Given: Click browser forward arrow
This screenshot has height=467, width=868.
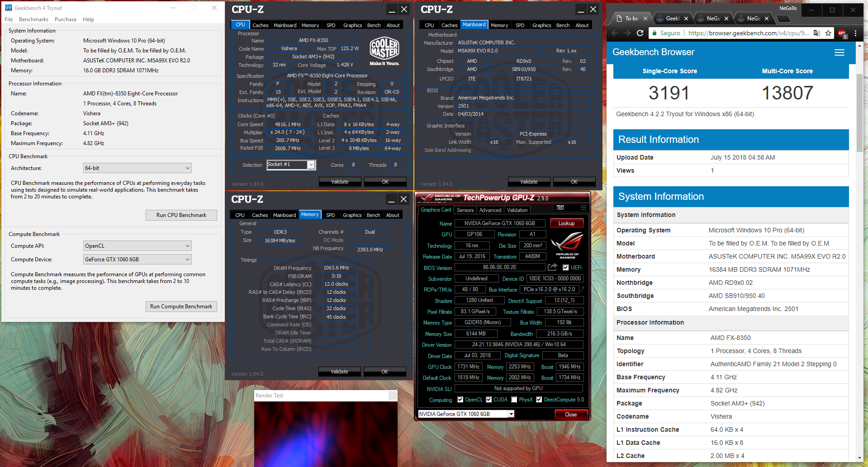Looking at the screenshot, I should pyautogui.click(x=627, y=33).
